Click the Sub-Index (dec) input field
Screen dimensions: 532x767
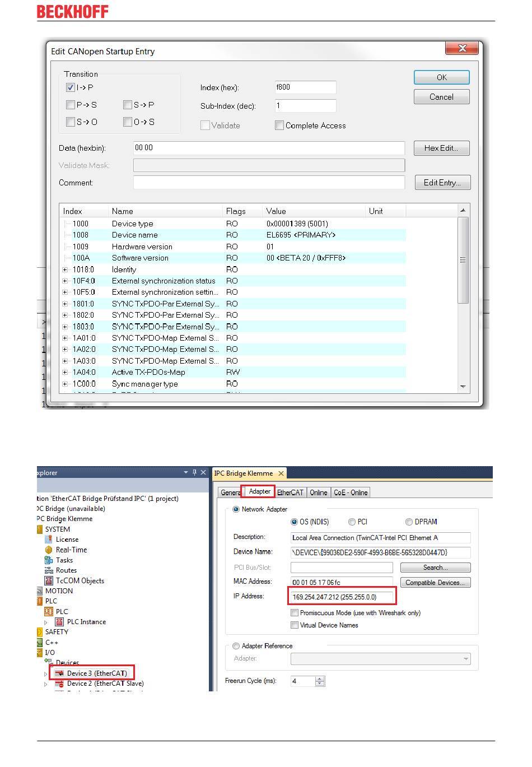click(x=305, y=105)
